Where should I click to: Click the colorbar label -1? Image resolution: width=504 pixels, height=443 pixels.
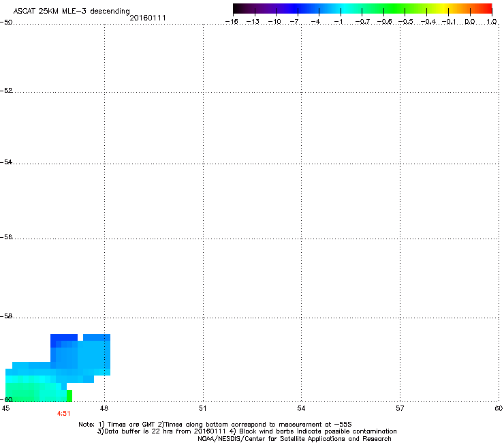(x=338, y=22)
